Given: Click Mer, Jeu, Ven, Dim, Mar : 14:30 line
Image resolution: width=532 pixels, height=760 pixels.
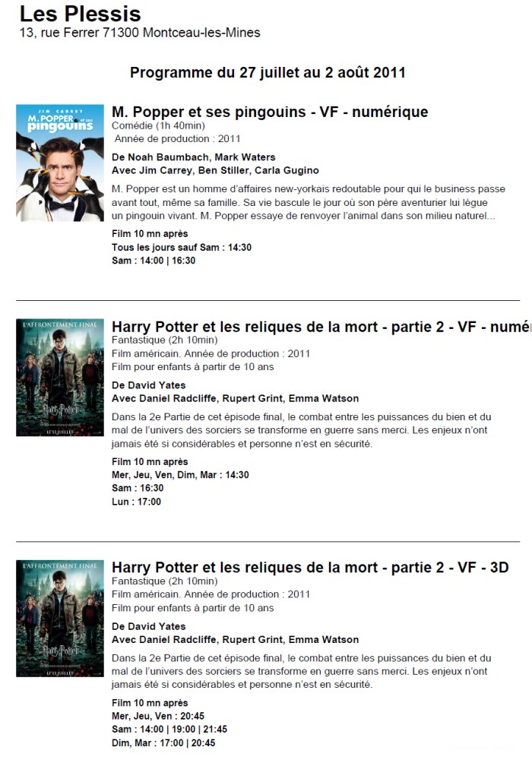Looking at the screenshot, I should 180,475.
